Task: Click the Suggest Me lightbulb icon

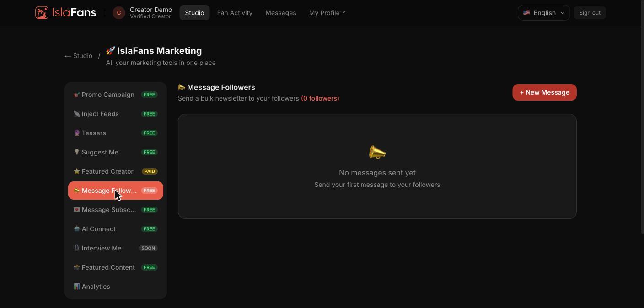Action: (77, 152)
